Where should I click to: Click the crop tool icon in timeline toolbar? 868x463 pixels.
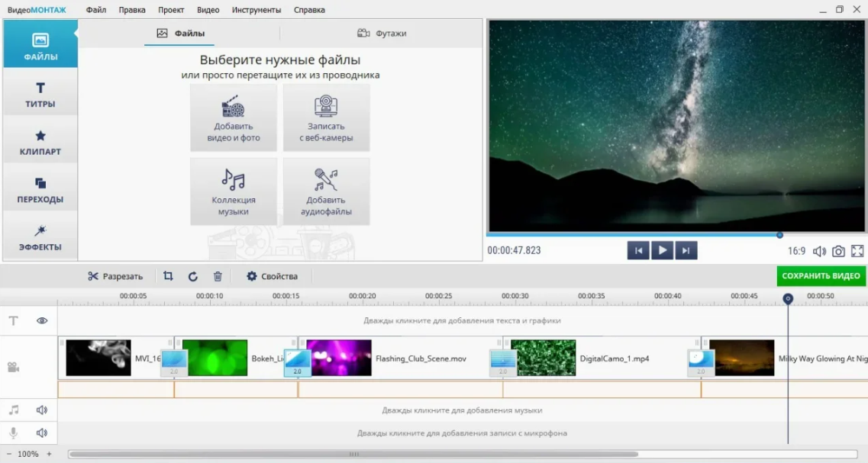point(168,276)
